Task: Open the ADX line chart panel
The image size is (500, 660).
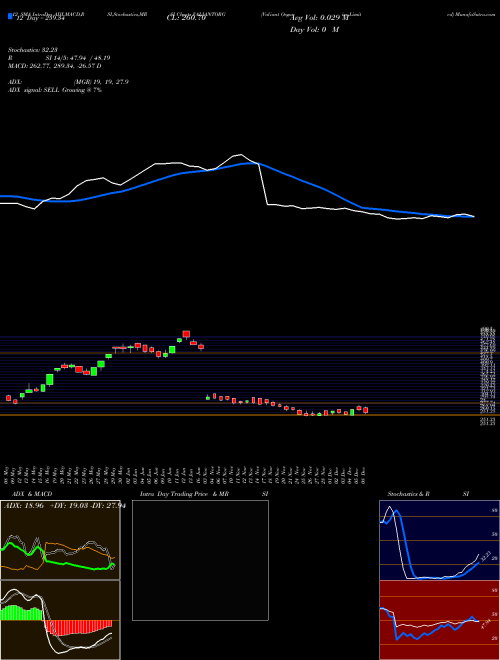Action: [60, 540]
